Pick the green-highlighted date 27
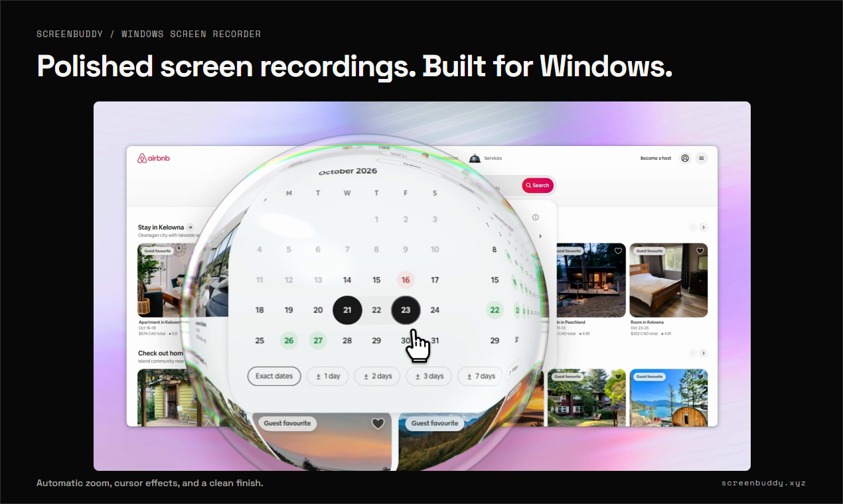The image size is (843, 504). tap(318, 341)
